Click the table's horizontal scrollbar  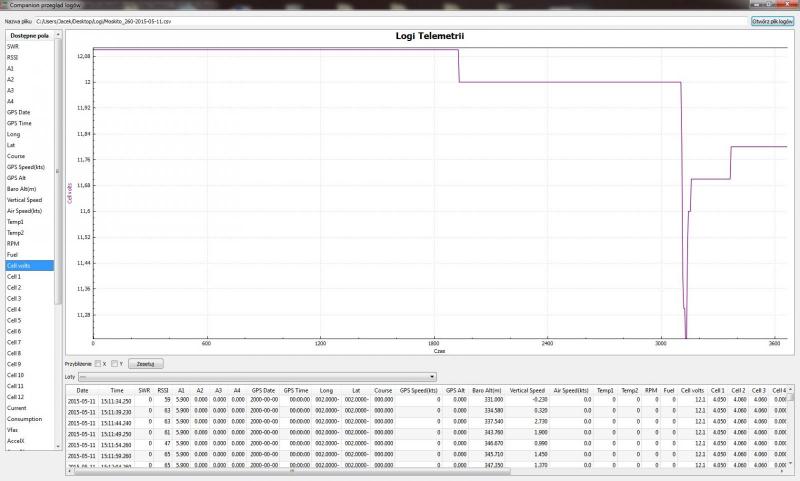coord(400,473)
